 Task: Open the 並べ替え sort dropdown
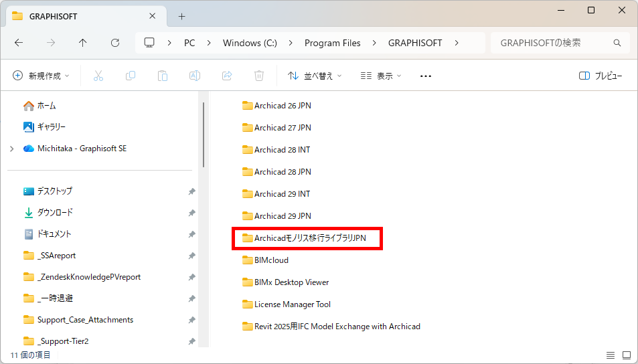tap(315, 76)
